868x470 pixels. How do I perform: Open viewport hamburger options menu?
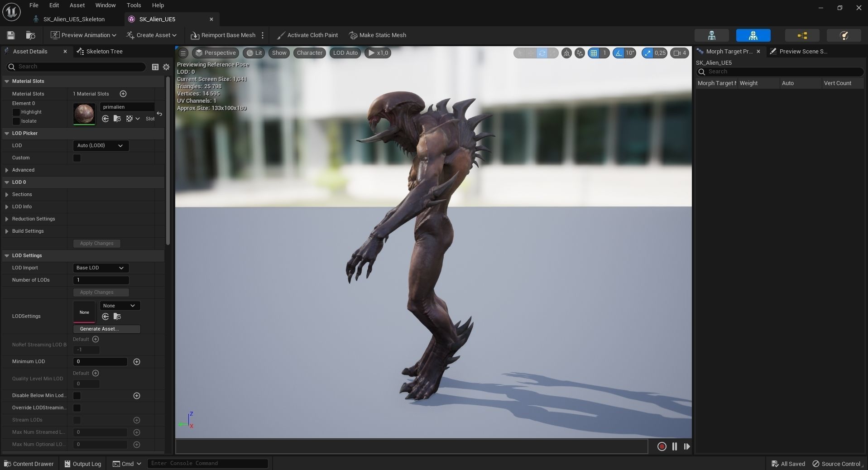[x=183, y=53]
